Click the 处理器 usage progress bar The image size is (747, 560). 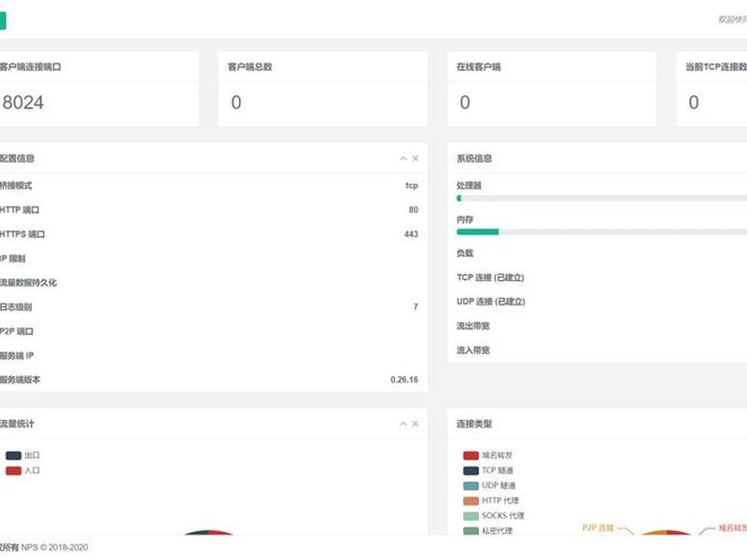[x=601, y=198]
